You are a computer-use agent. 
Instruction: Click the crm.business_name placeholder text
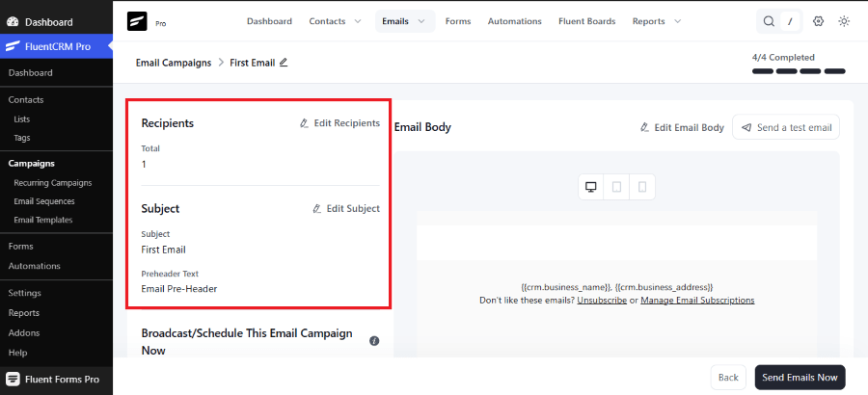pos(566,287)
